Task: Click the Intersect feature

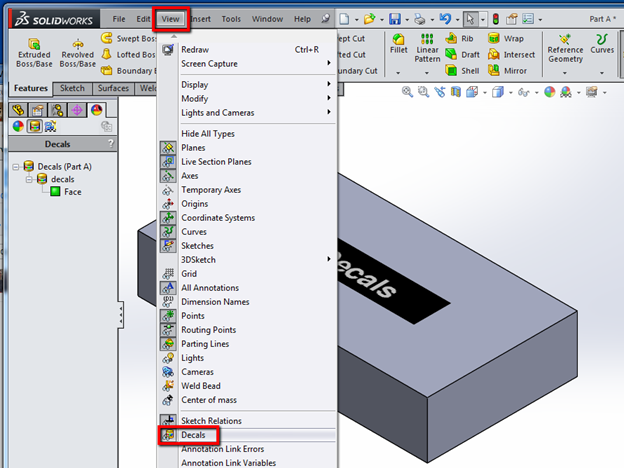Action: click(511, 55)
